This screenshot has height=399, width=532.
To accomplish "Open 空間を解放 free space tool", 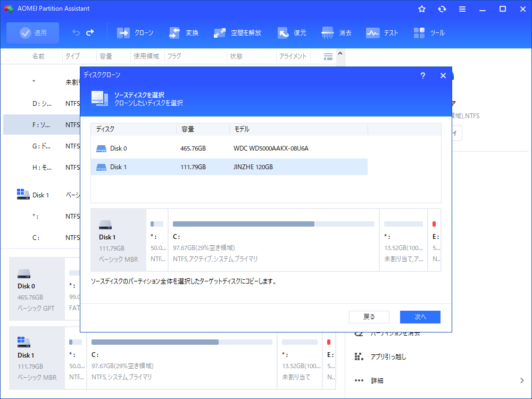I will coord(237,33).
